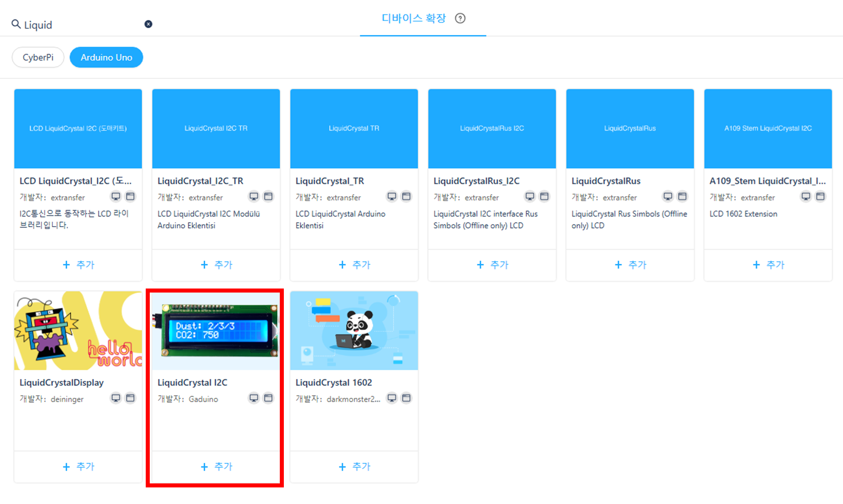This screenshot has width=843, height=504.
Task: Add the LiquidCrystal_I2C_TR extension
Action: click(216, 265)
